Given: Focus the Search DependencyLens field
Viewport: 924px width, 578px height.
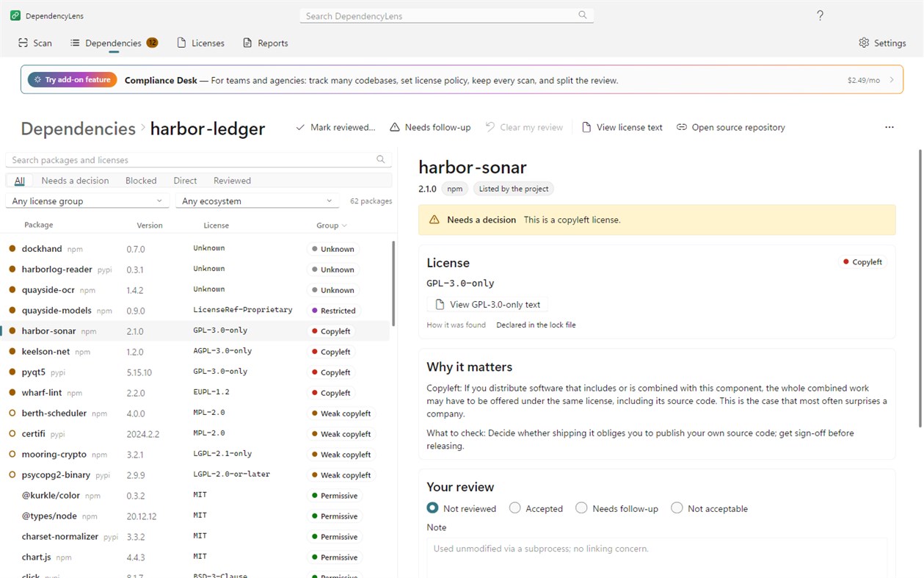Looking at the screenshot, I should 447,15.
